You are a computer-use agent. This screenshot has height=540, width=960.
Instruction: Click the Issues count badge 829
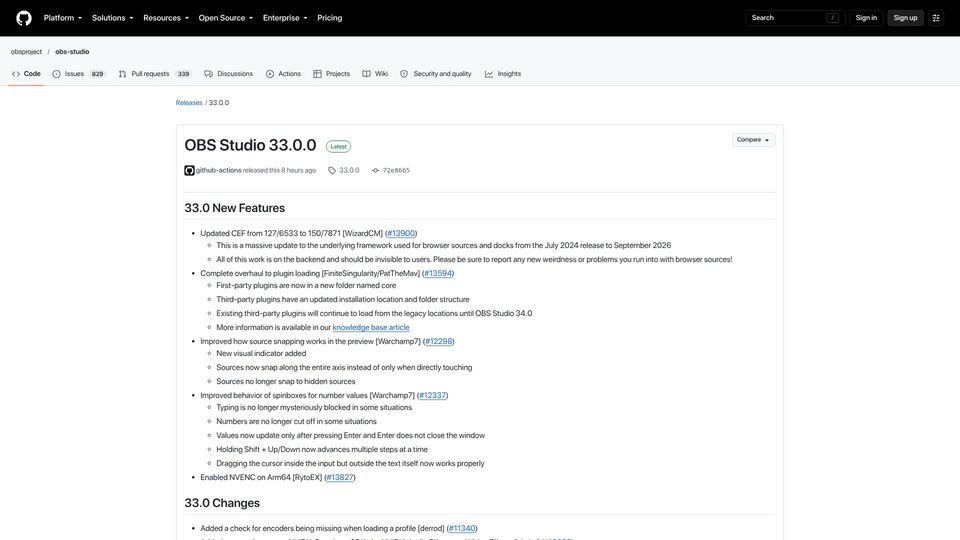coord(97,73)
